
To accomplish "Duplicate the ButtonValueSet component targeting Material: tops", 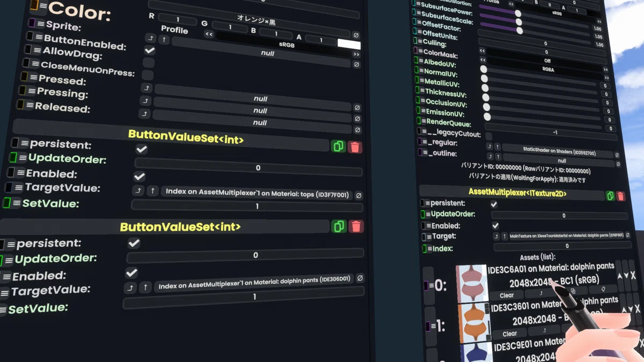I will click(338, 146).
